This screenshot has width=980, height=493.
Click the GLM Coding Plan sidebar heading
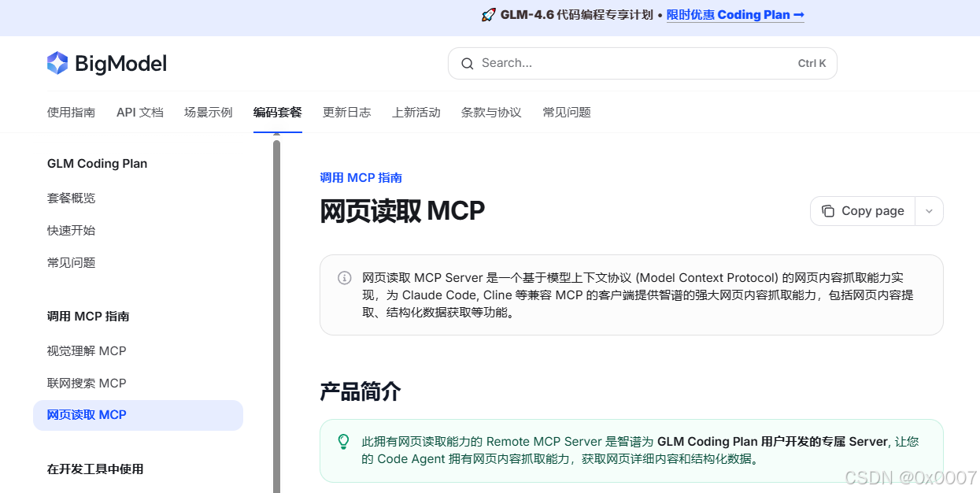click(98, 164)
